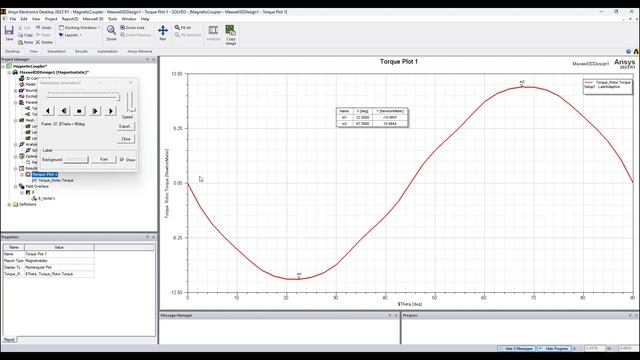Switch to the Simulation ribbon tab

point(56,51)
